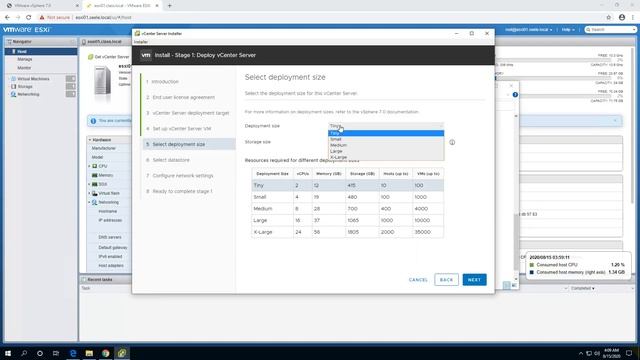The width and height of the screenshot is (640, 360).
Task: Click the Networking count badge in Navigator
Action: [x=71, y=94]
